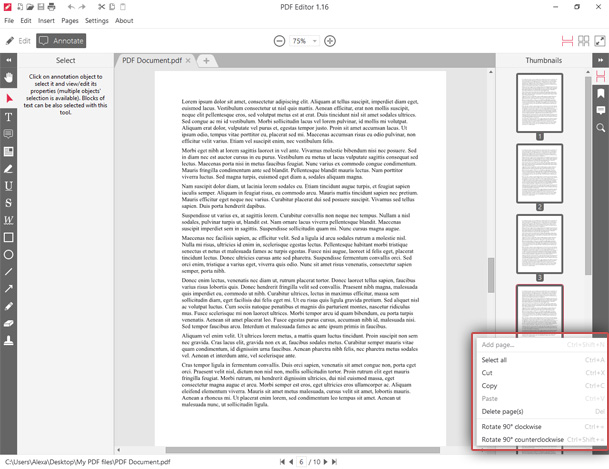Collapse the right Thumbnails panel
The height and width of the screenshot is (469, 609).
tap(600, 60)
